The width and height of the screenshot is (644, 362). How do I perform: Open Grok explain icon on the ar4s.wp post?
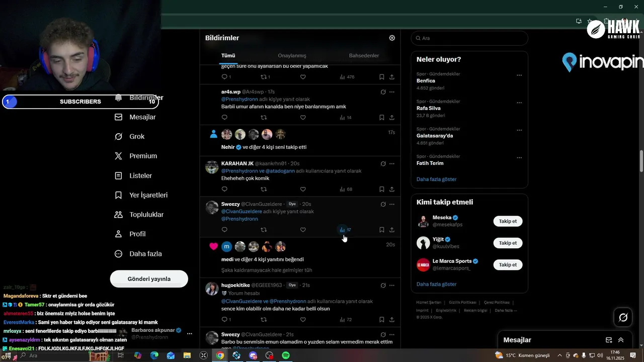[x=383, y=92]
